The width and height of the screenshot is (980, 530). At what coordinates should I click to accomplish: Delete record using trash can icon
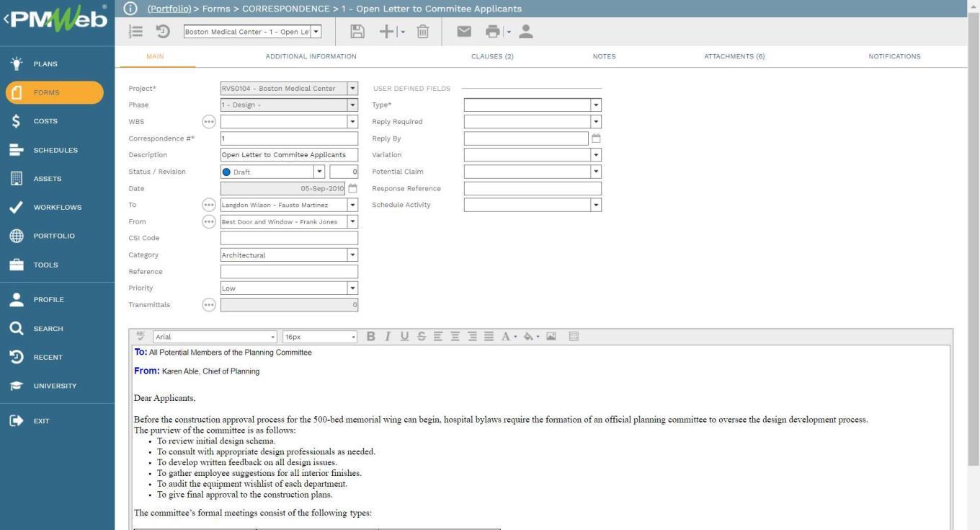[423, 32]
